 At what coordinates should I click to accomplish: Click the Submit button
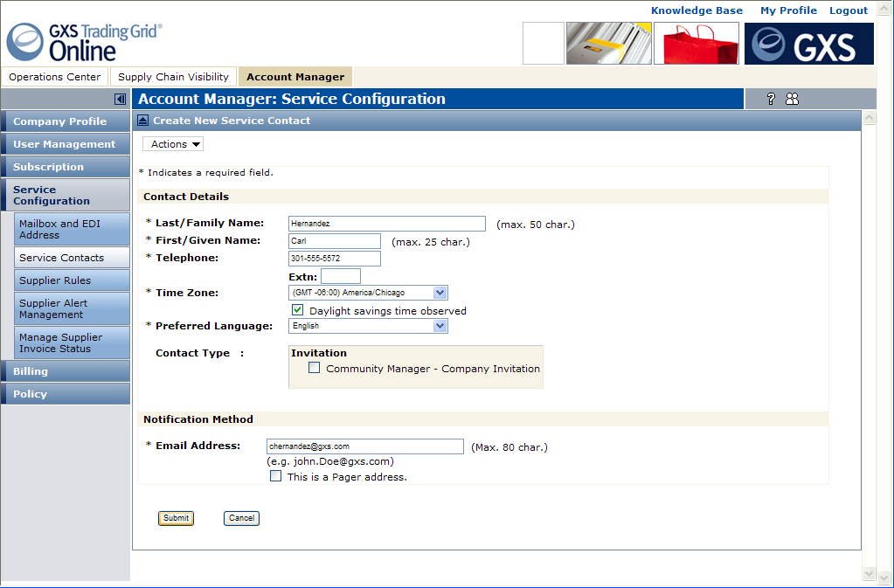click(176, 518)
